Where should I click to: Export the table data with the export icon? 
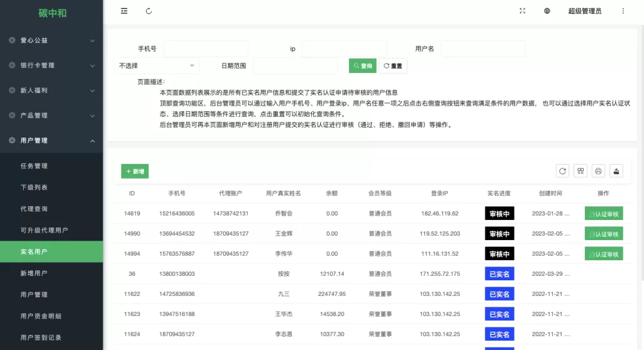616,171
